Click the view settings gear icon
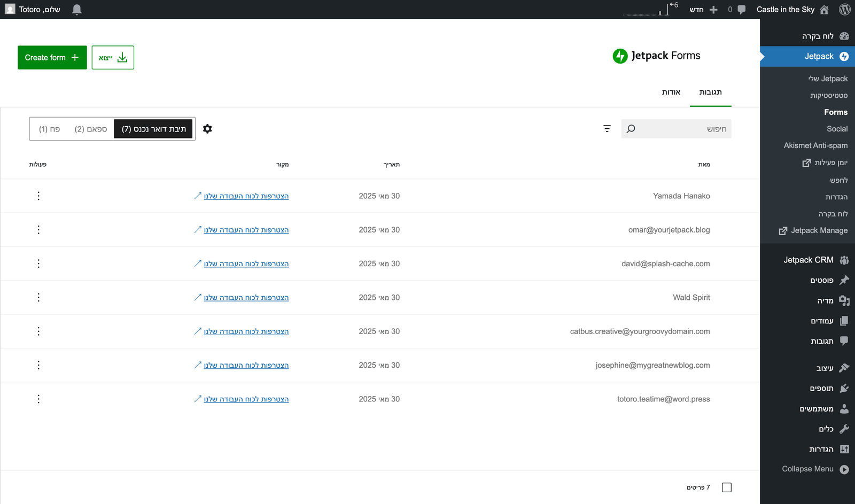Viewport: 855px width, 504px height. pos(207,129)
